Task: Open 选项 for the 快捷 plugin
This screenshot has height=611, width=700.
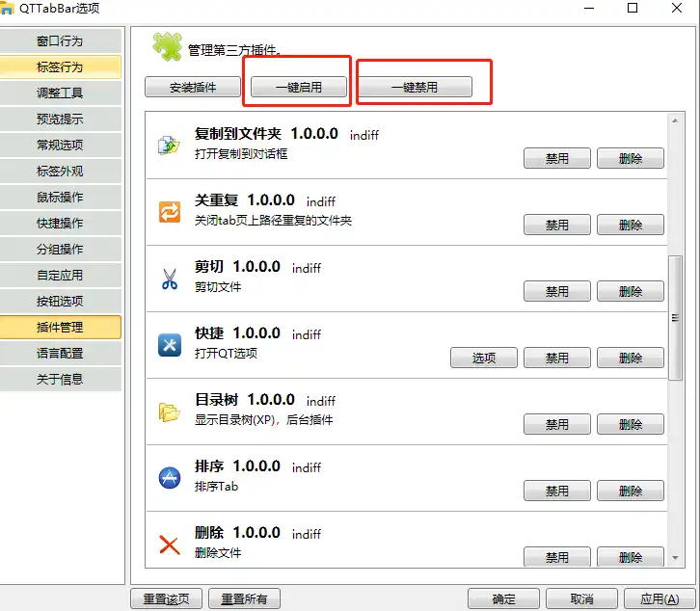Action: [x=484, y=358]
